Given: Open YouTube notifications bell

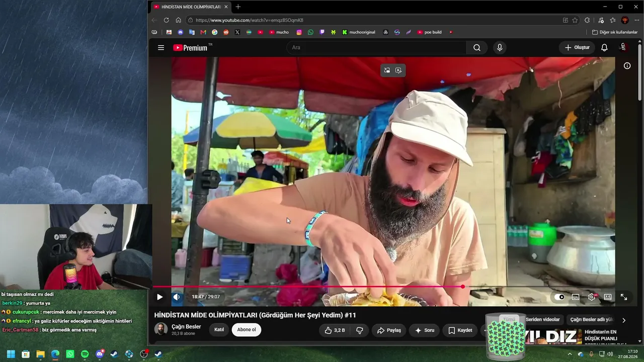Looking at the screenshot, I should pyautogui.click(x=604, y=48).
